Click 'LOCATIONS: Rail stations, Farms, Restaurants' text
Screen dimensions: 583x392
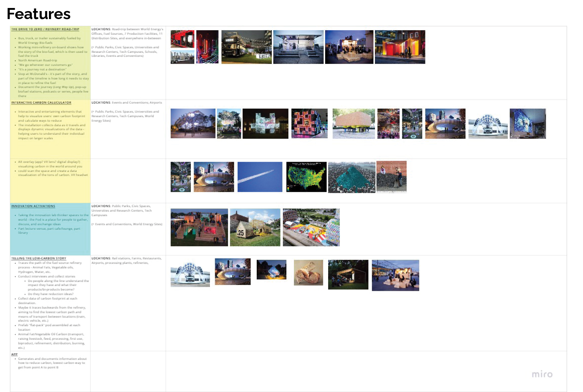click(x=127, y=259)
